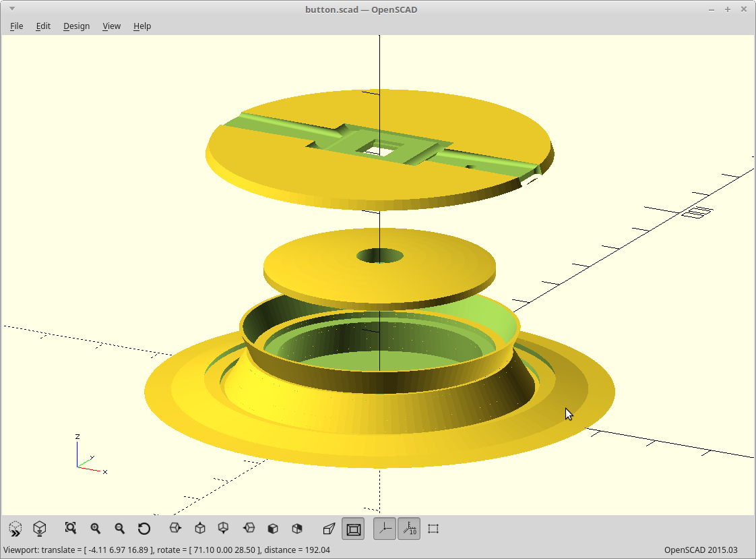Zoom out using the magnifier minus icon
This screenshot has height=559, width=756.
click(119, 529)
